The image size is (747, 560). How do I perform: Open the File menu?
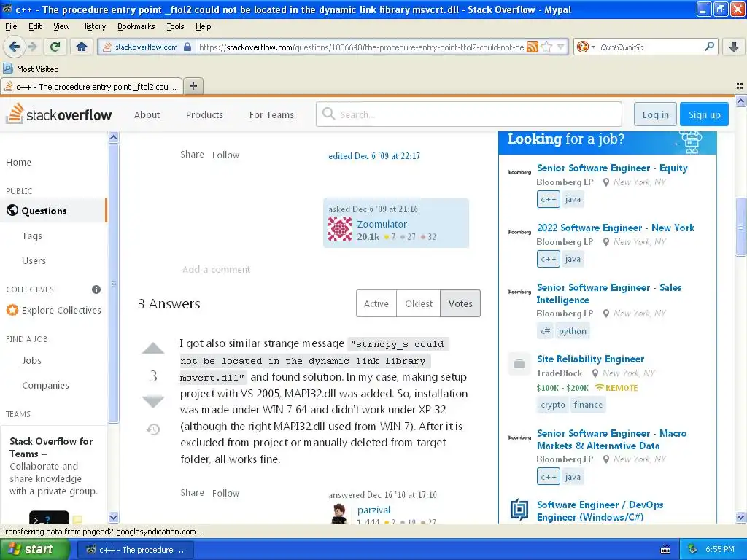(x=11, y=26)
